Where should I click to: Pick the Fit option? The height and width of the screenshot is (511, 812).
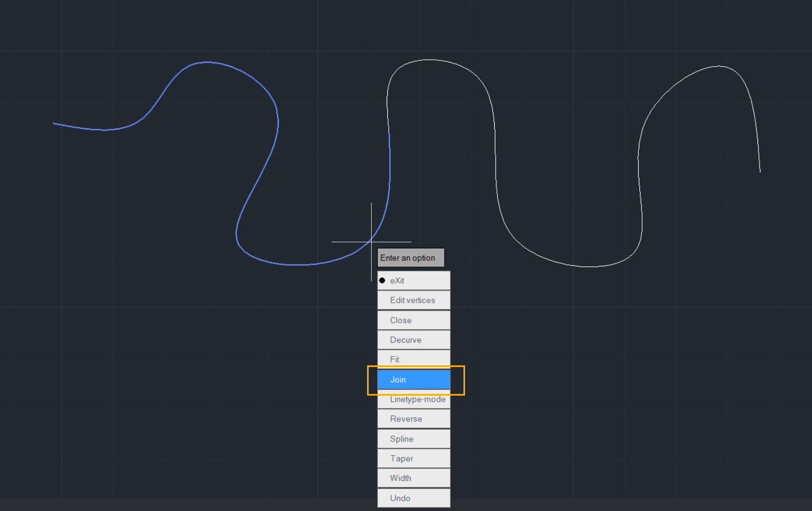coord(414,359)
